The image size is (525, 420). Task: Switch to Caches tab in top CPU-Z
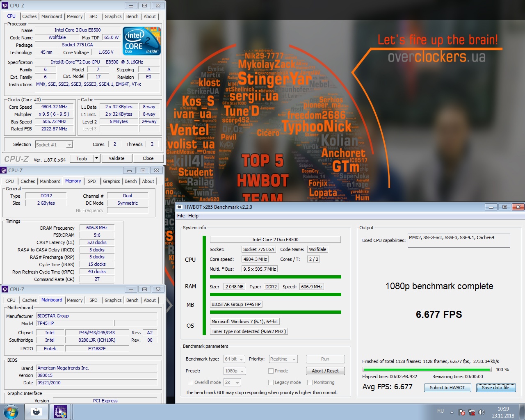coord(30,16)
